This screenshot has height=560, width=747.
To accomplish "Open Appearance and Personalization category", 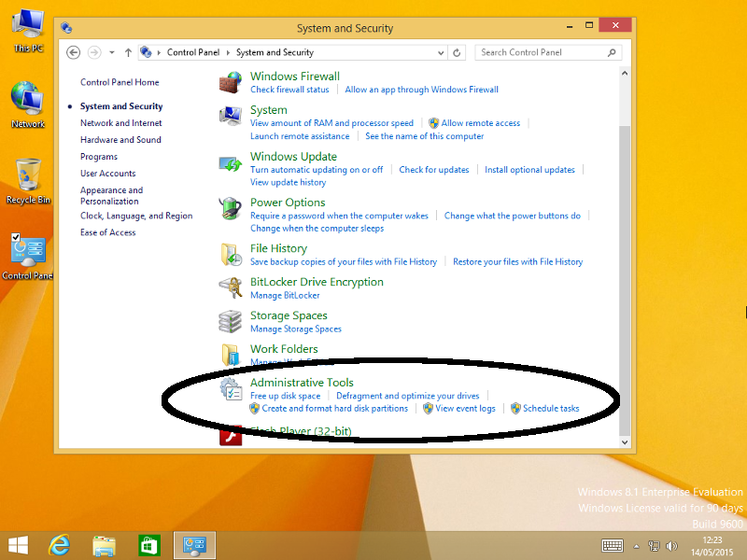I will (111, 196).
